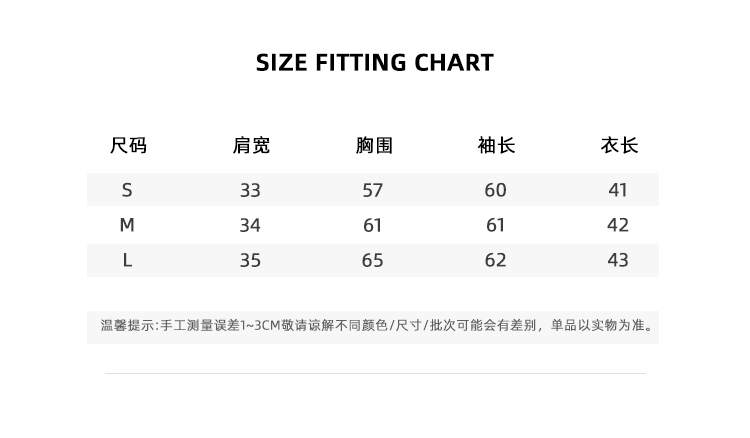Screen dimensions: 750x438
Task: Click sleeve length value 62
Action: click(x=496, y=260)
